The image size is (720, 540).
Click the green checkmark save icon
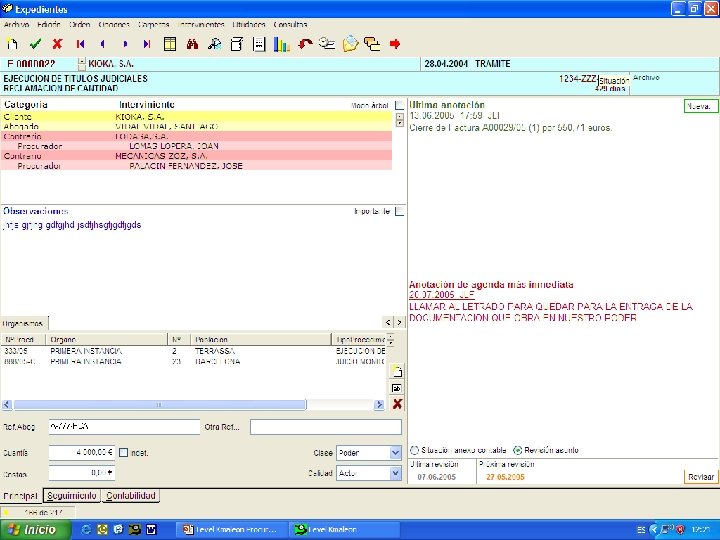coord(35,44)
